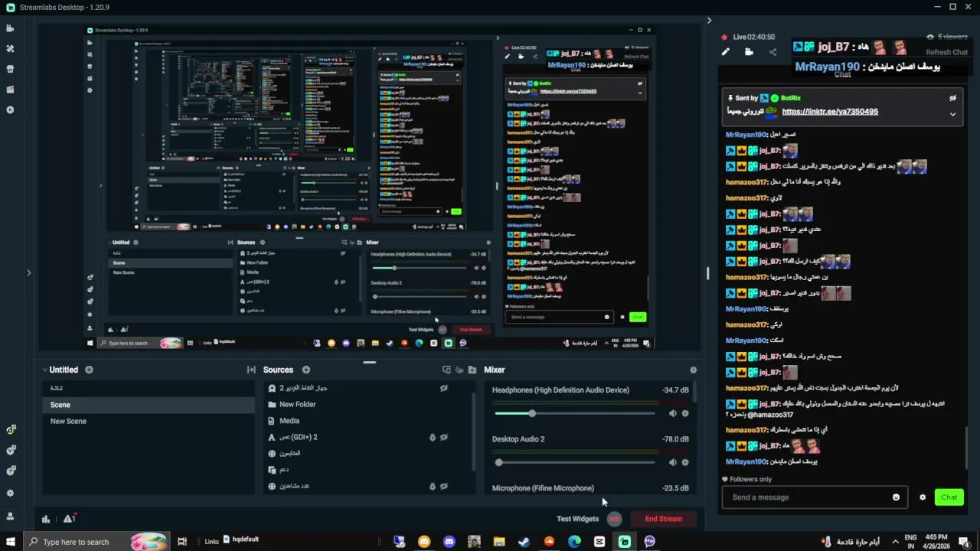This screenshot has width=980, height=551.
Task: Click the BotRix sender name
Action: click(x=791, y=98)
